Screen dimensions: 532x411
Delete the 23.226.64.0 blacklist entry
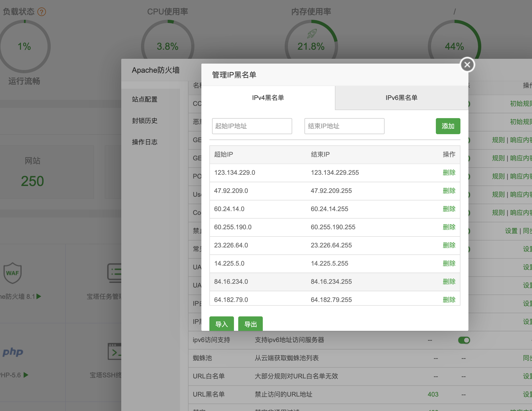tap(449, 245)
